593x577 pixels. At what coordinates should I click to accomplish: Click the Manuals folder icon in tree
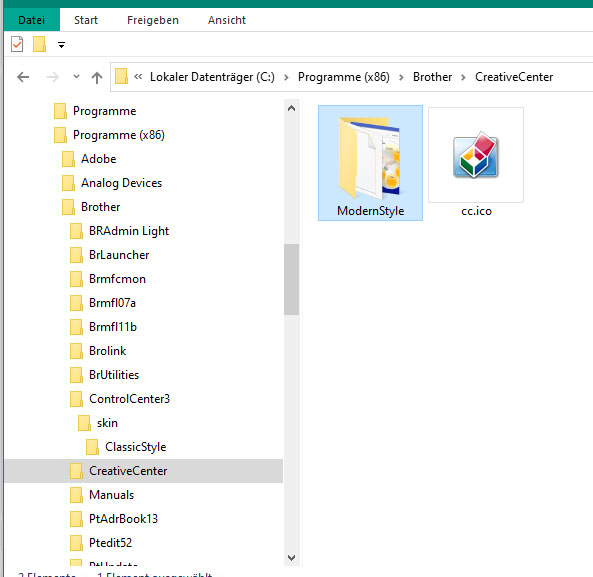[76, 495]
